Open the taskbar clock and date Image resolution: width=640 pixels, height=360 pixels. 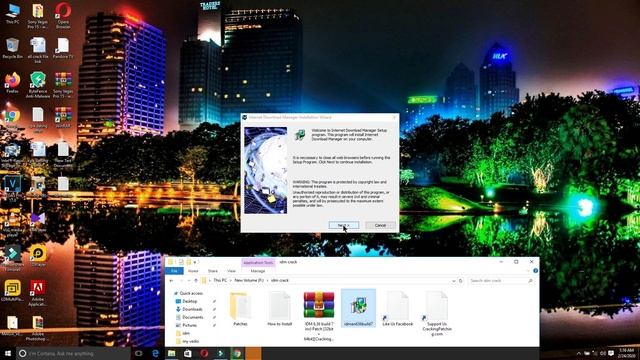(x=626, y=353)
